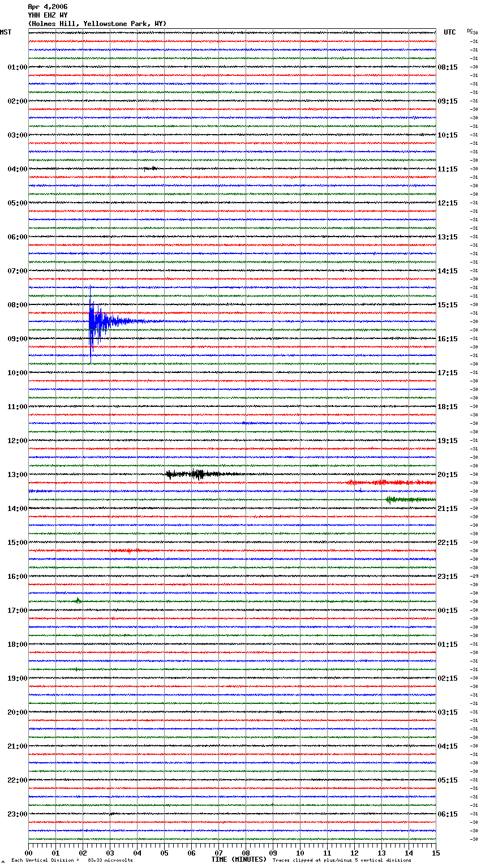Click the 11:15 UTC time label
The height and width of the screenshot is (868, 481).
pos(448,169)
